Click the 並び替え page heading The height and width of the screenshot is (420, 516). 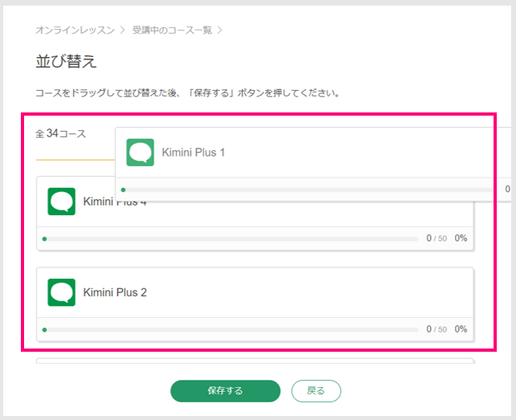click(66, 61)
